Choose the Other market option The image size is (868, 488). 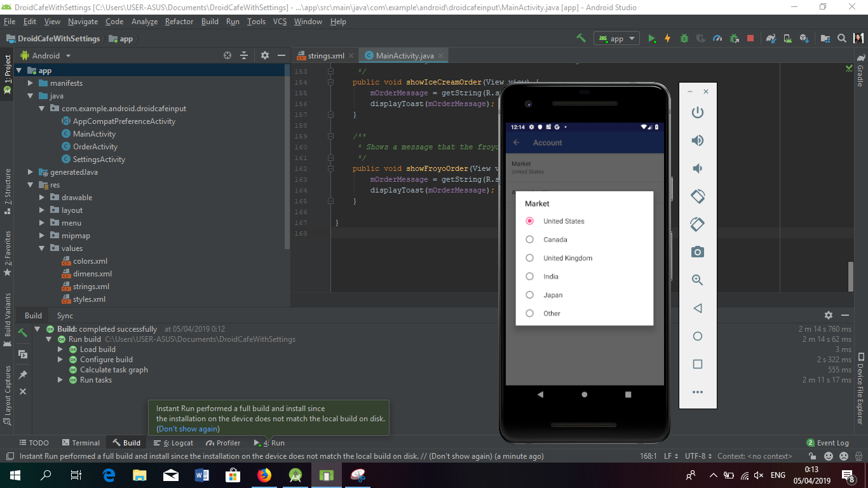(529, 313)
